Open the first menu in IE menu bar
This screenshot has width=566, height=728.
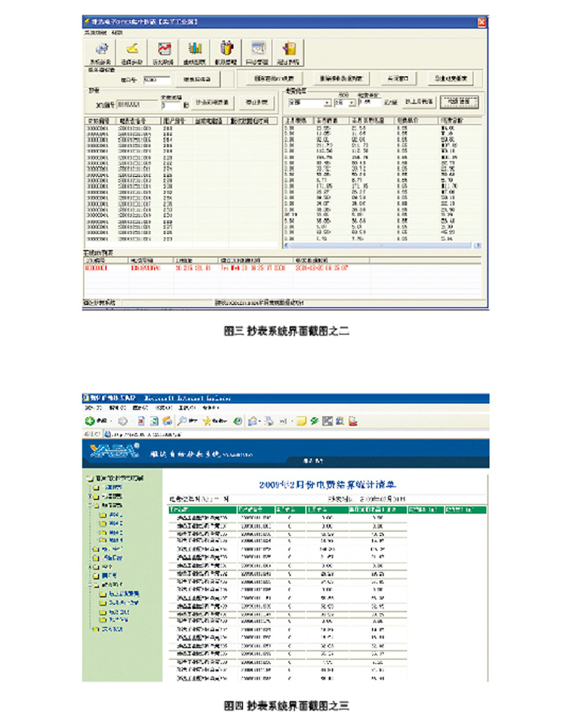pos(93,408)
